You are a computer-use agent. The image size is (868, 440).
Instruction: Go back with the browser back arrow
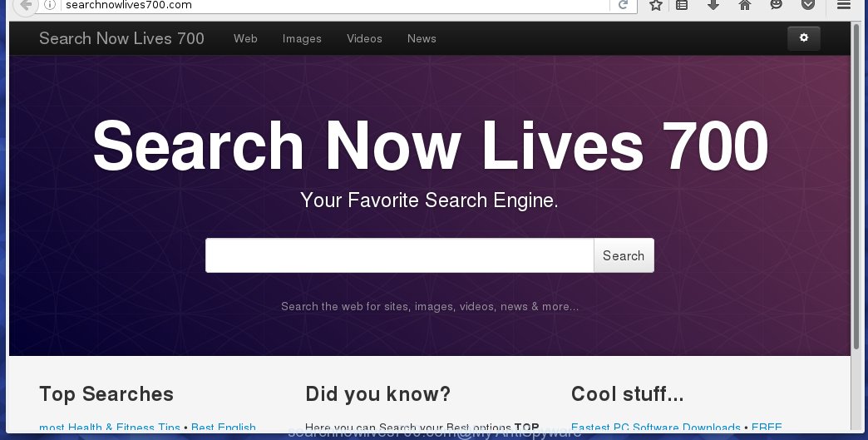point(26,6)
